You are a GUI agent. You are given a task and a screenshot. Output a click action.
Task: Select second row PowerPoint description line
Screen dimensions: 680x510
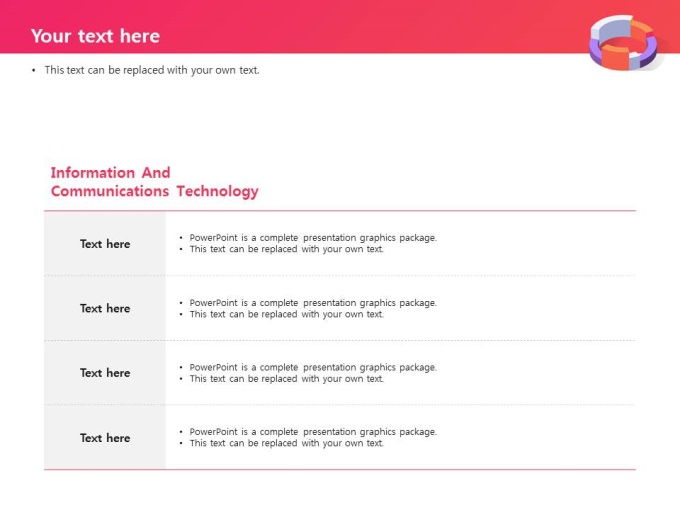tap(313, 303)
